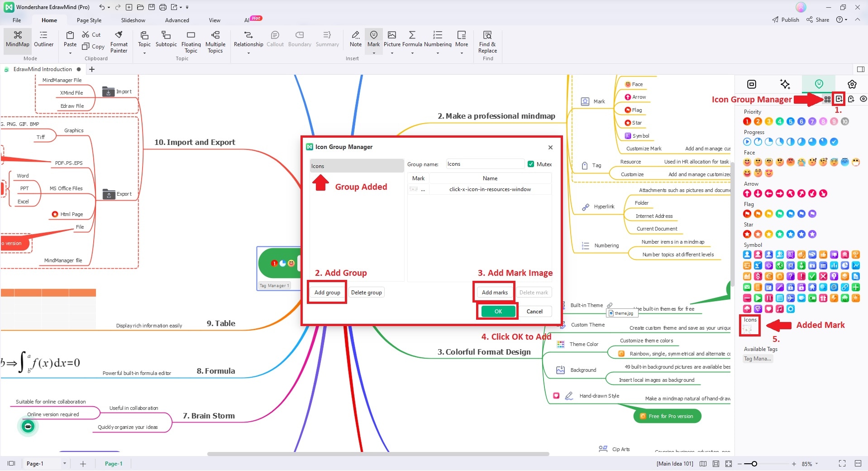Enter fullscreen from status bar
The image size is (868, 471).
tap(842, 464)
